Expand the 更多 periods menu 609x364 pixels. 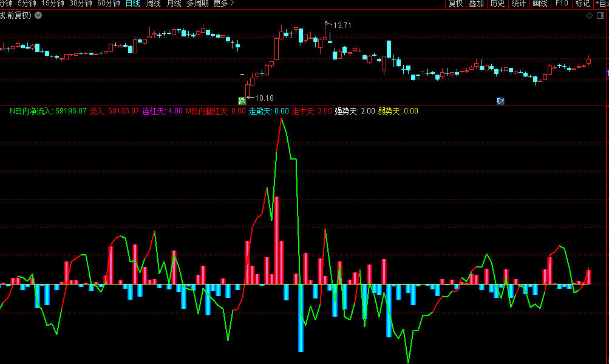point(223,4)
